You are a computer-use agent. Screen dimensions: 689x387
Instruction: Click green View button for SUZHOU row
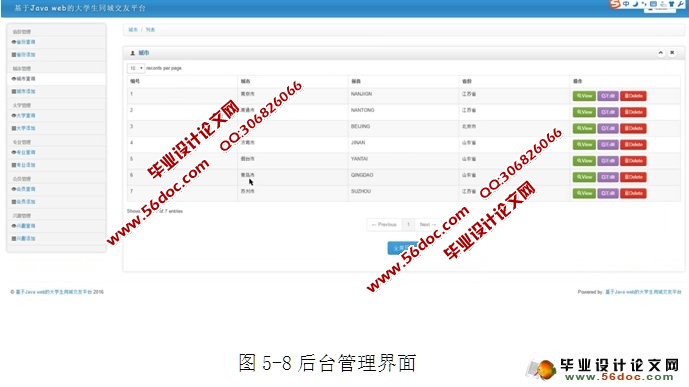(x=584, y=193)
